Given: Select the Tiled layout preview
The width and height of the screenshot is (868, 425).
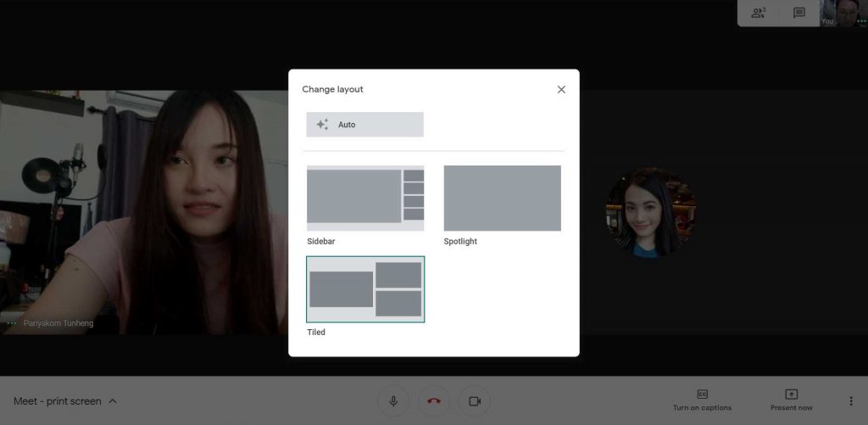Looking at the screenshot, I should [x=365, y=289].
